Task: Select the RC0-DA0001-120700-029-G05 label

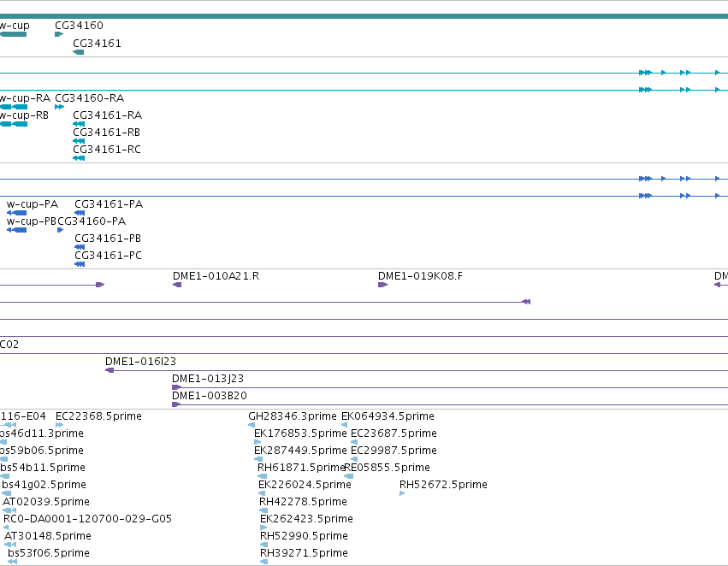Action: click(87, 519)
